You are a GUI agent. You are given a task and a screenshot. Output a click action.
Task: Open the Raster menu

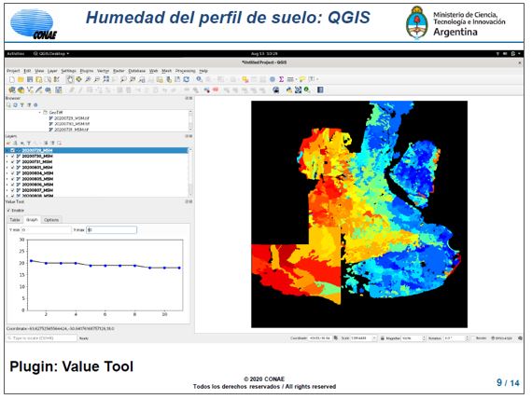pyautogui.click(x=119, y=71)
